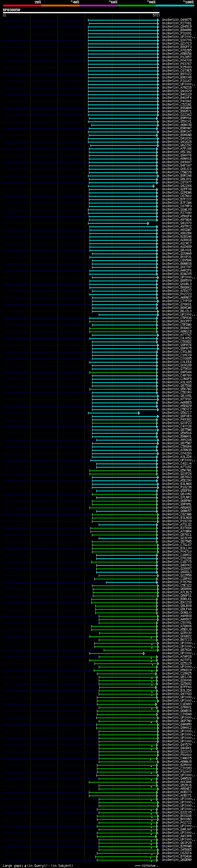Viewport: 197px width, 868px height.
Task: Select the last hit UniRef100_Q6QRN9
Action: 176,860
